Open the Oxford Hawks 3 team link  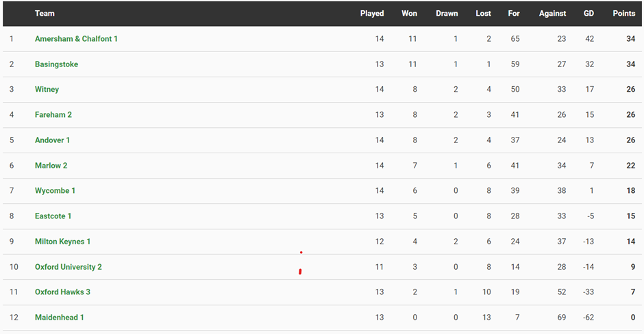62,292
